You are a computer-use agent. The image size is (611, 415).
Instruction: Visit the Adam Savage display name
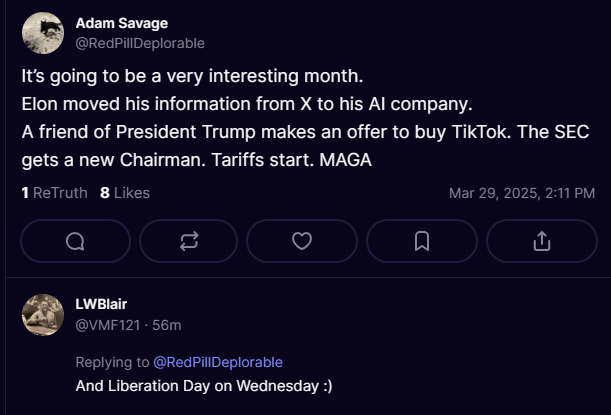[122, 23]
